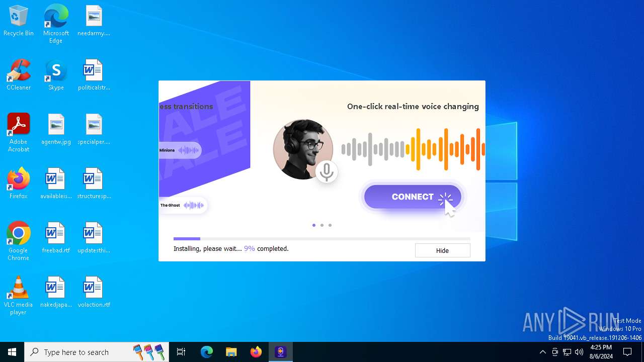The width and height of the screenshot is (644, 362).
Task: Click the Meet Now tray icon
Action: (x=555, y=352)
